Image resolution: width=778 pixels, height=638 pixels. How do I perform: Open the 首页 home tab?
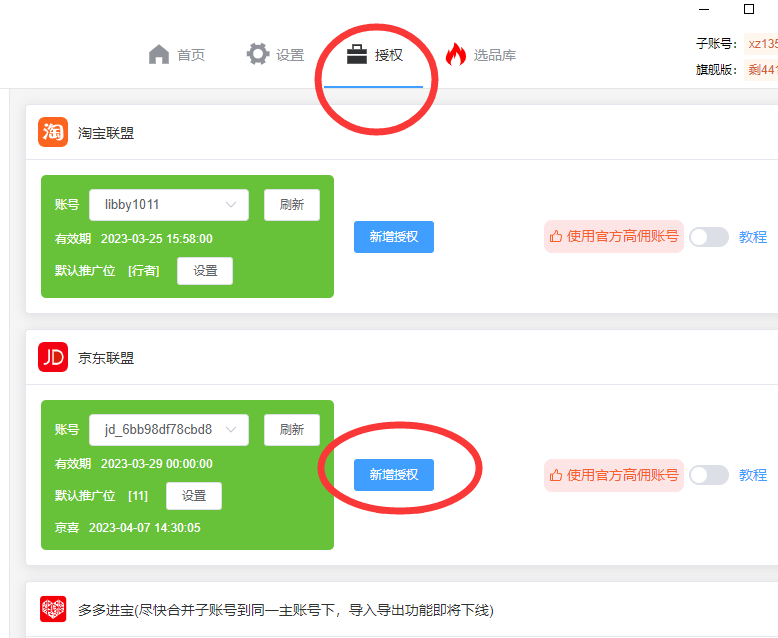(x=177, y=55)
